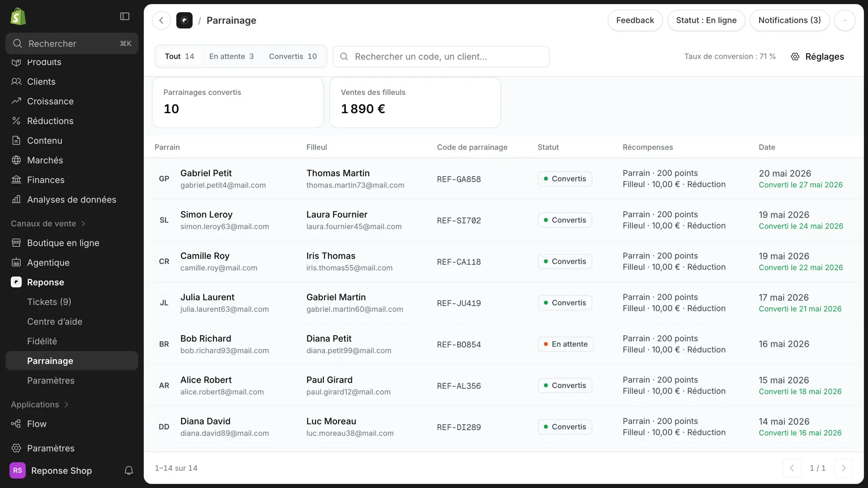Click the notification bell icon

[x=129, y=471]
